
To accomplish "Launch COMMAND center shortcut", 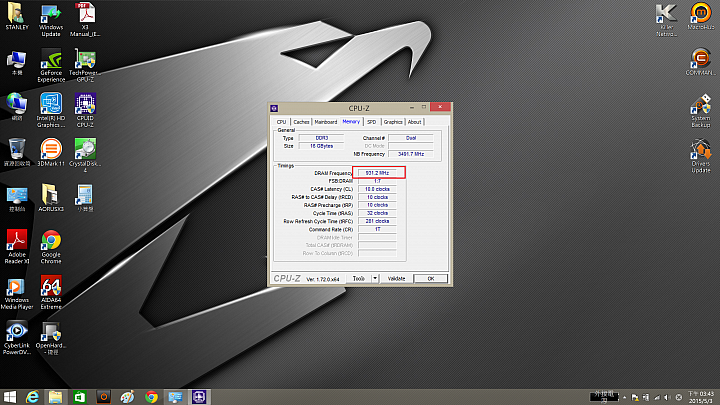I will click(x=701, y=62).
